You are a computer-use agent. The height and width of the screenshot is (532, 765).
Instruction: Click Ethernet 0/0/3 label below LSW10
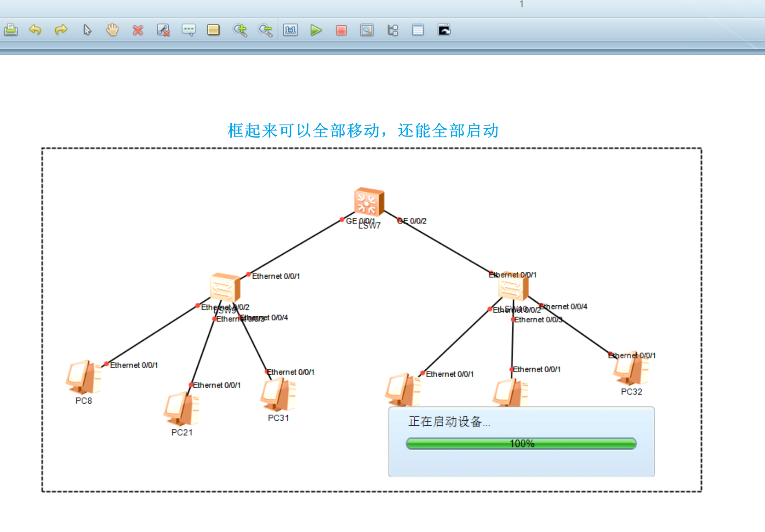click(x=538, y=320)
